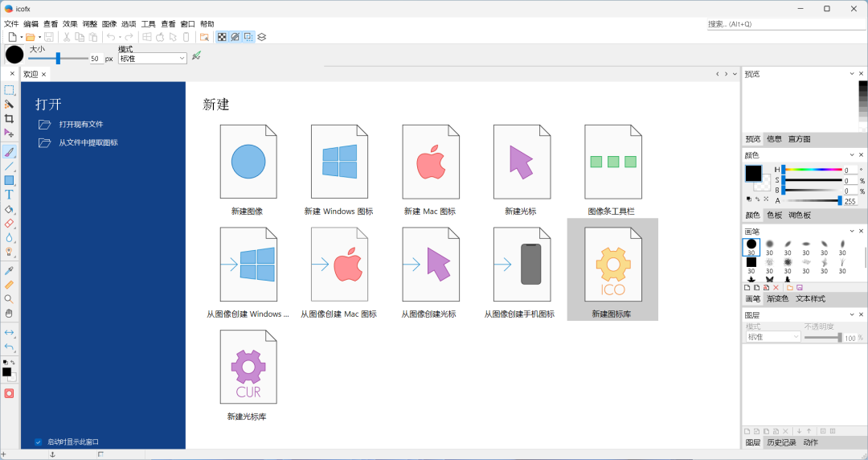
Task: Select the eyedropper color picker tool
Action: [x=9, y=270]
